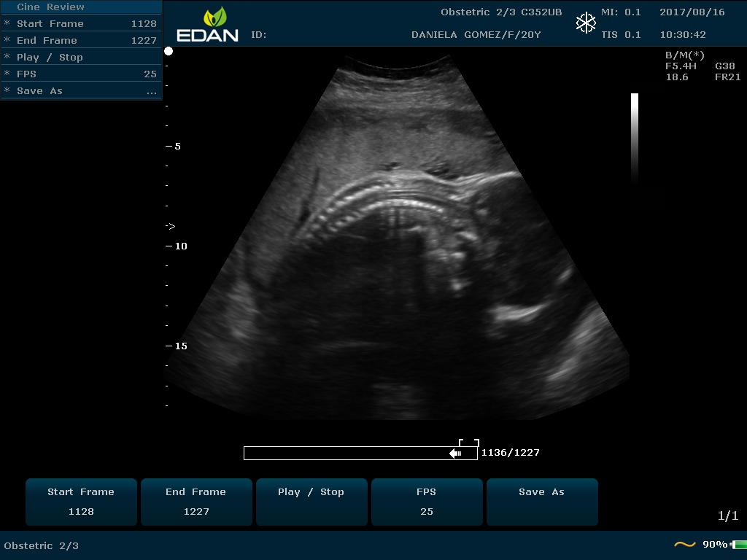
Task: Click the snowflake freeze icon
Action: (586, 23)
